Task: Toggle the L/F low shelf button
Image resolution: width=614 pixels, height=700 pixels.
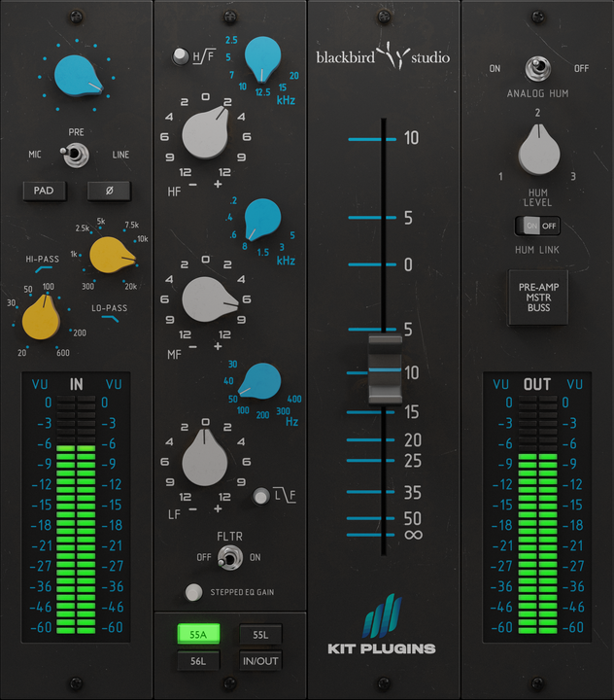Action: click(x=261, y=496)
